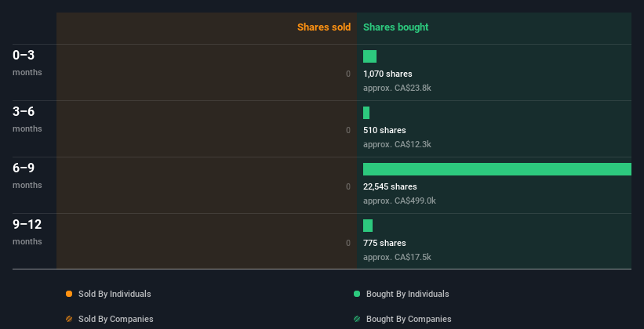Select the Sold By Companies legend label
This screenshot has height=329, width=644.
(x=116, y=319)
